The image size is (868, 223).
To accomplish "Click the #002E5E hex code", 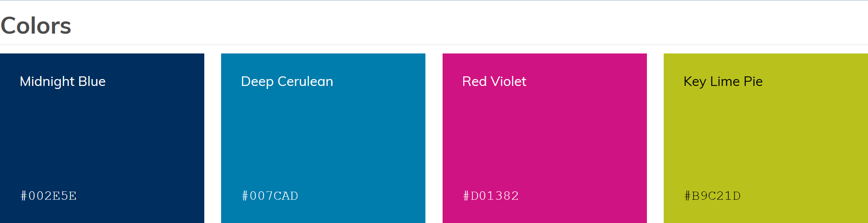I will point(48,196).
